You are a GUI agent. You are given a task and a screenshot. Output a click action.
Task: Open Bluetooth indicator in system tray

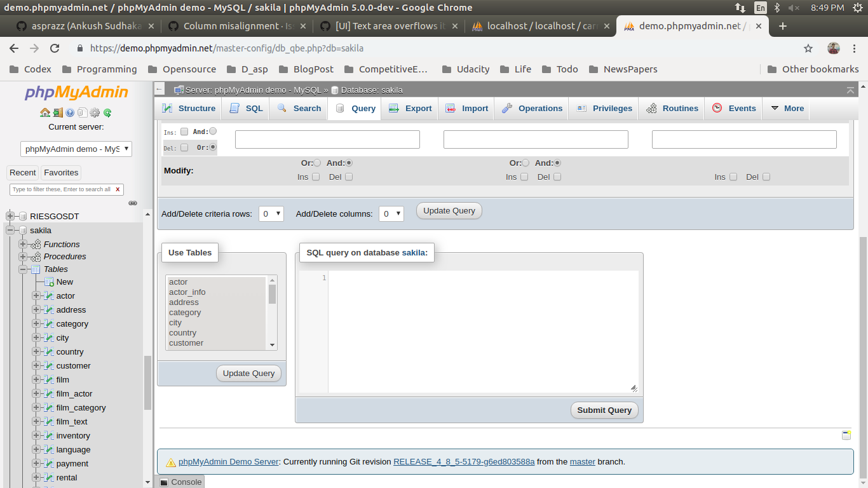[x=776, y=8]
